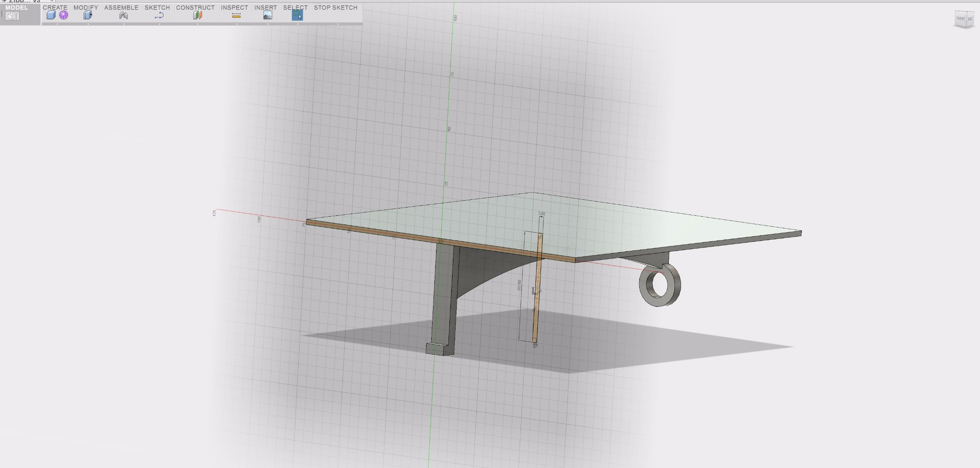The width and height of the screenshot is (980, 468).
Task: Expand the CREATE dropdown arrow
Action: [x=57, y=24]
